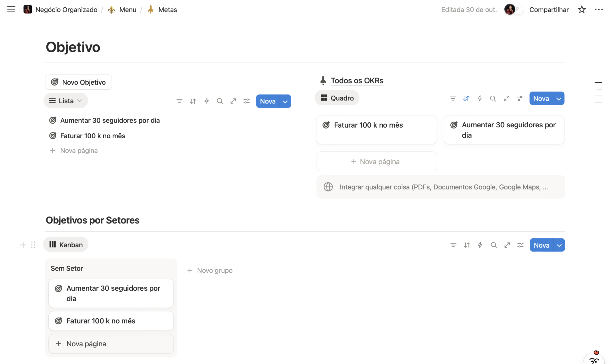Screen dimensions: 611x364
Task: Go to Menu in the breadcrumb
Action: [x=128, y=10]
